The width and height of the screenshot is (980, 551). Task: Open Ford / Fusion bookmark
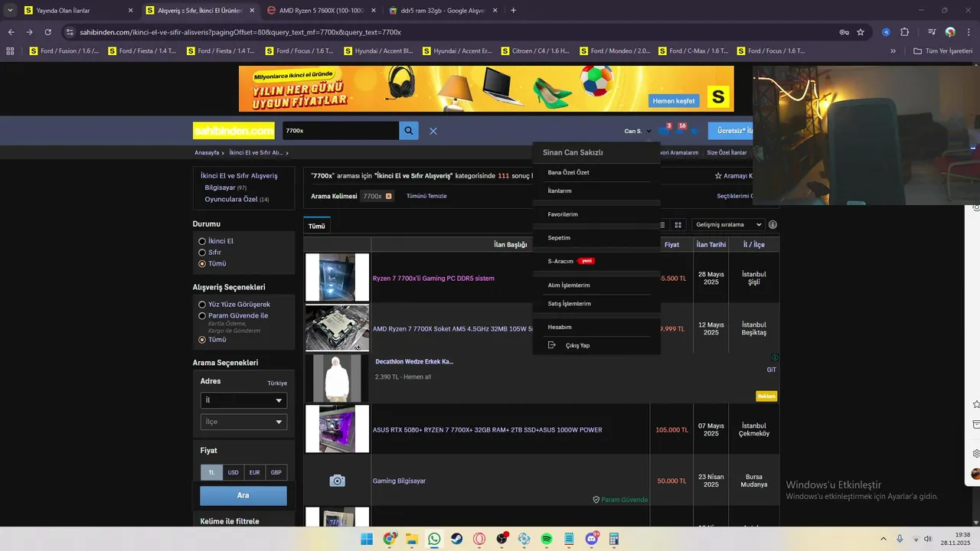click(65, 51)
